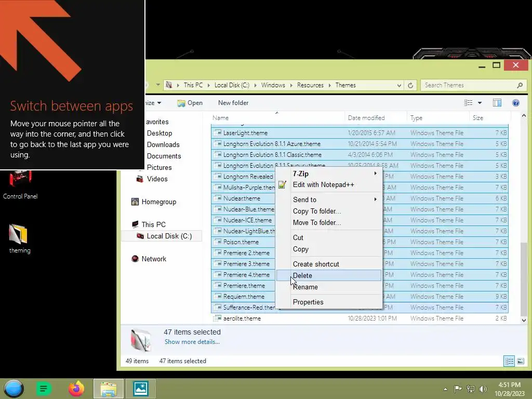Click This PC in the breadcrumb

(x=193, y=85)
